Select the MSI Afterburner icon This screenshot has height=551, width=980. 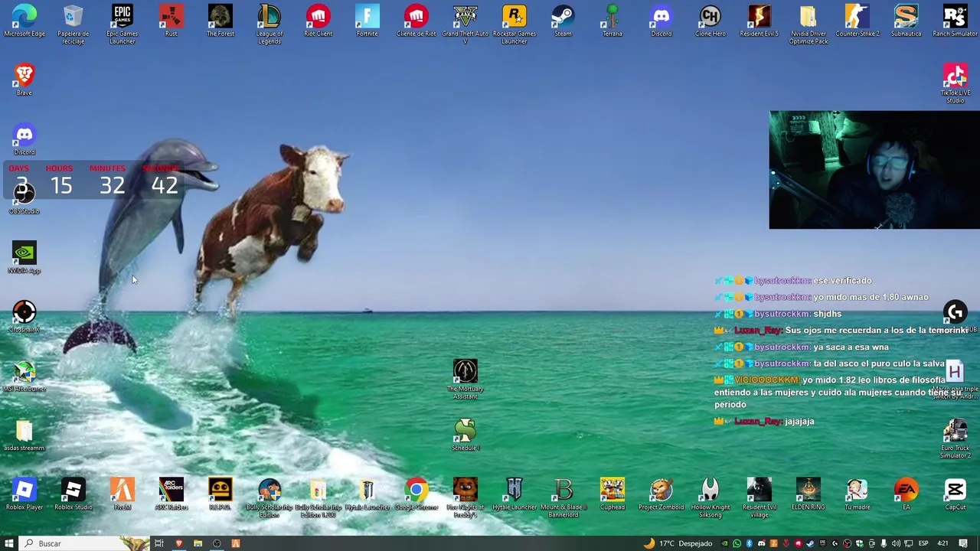coord(24,377)
